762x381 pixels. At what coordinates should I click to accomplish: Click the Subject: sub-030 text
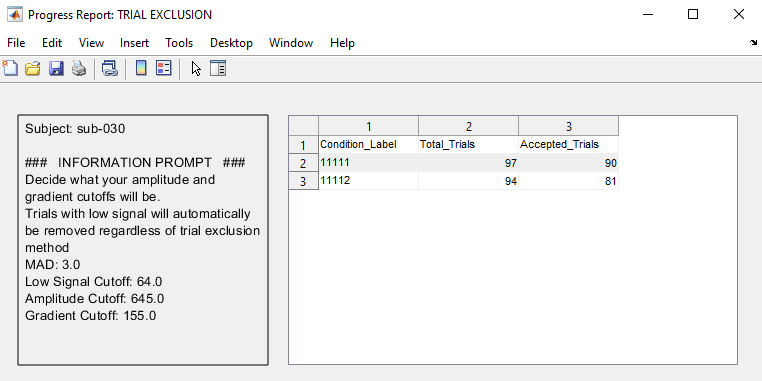[75, 129]
